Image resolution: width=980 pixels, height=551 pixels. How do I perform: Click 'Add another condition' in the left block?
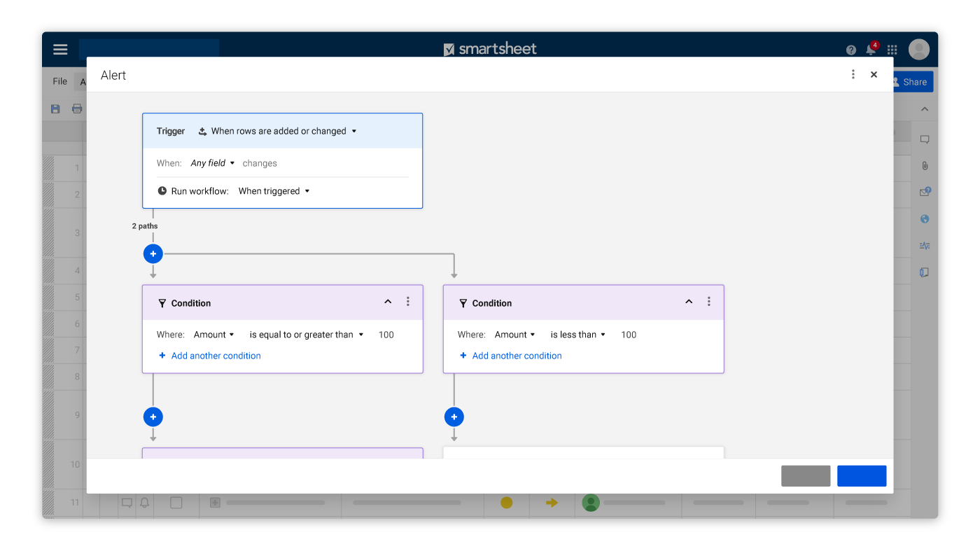click(216, 356)
